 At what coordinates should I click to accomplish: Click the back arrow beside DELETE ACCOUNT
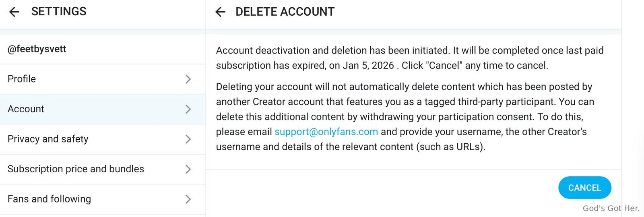point(220,12)
